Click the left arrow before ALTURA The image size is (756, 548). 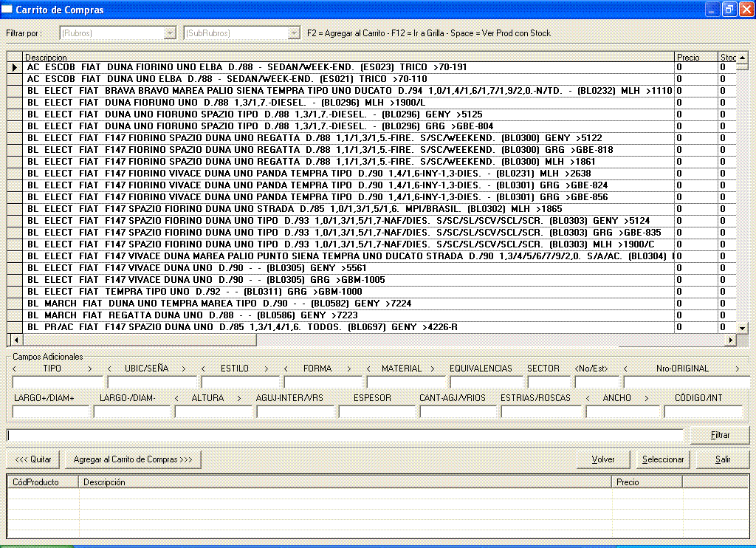coord(176,398)
